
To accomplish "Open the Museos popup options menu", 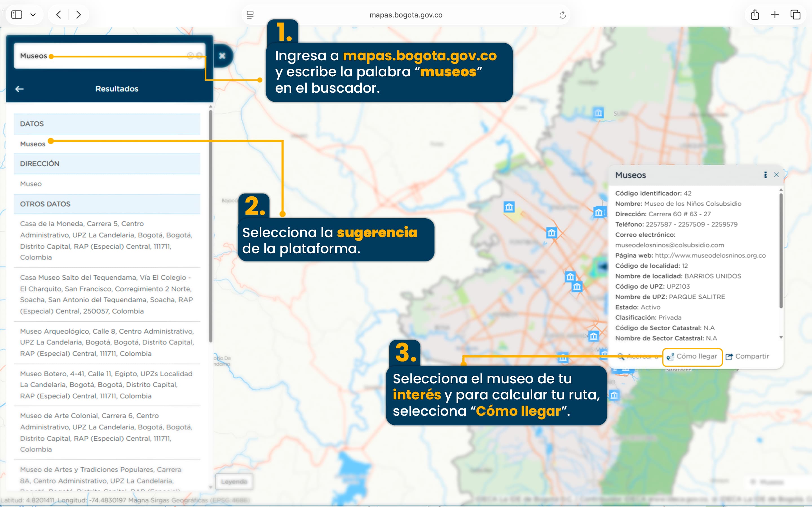I will coord(765,175).
